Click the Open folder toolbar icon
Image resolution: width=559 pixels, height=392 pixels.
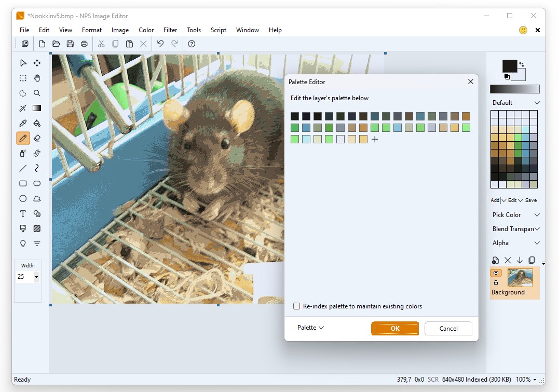click(x=56, y=44)
